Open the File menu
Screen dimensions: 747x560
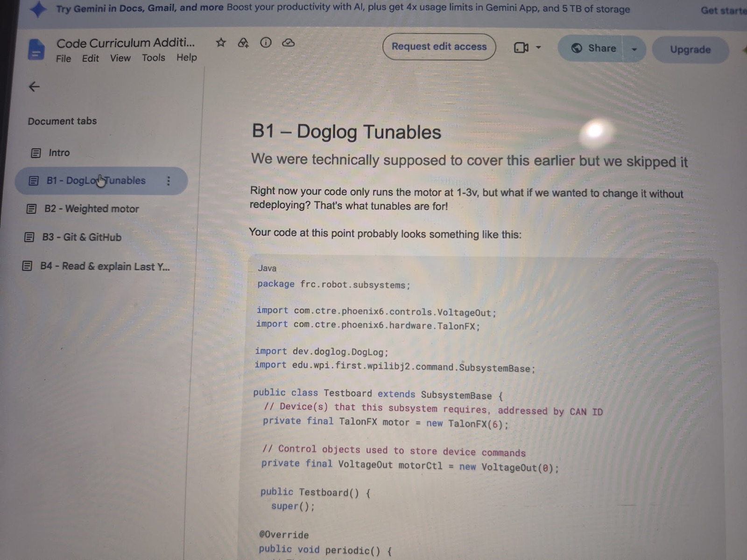[63, 59]
